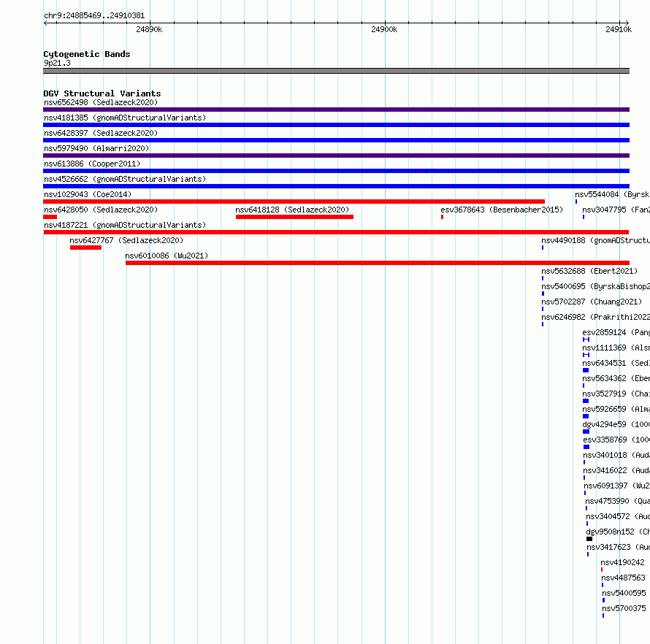This screenshot has height=644, width=650.
Task: Open variant nsv4190242 label
Action: pos(623,562)
